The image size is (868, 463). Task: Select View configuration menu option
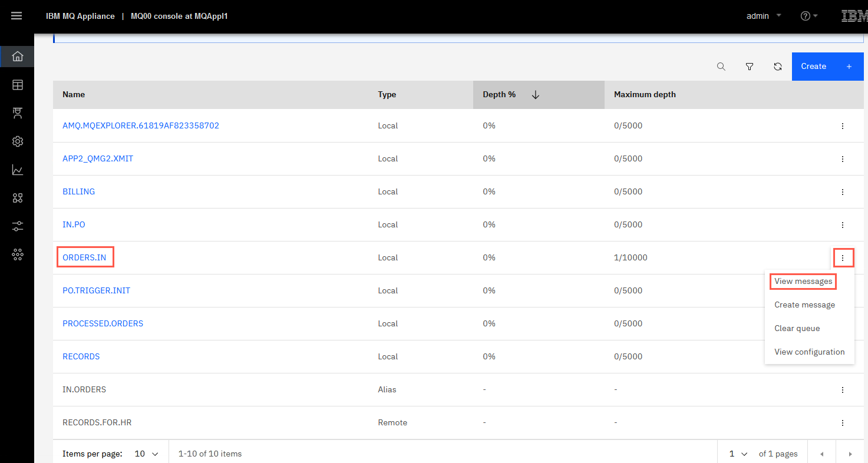[x=809, y=352]
